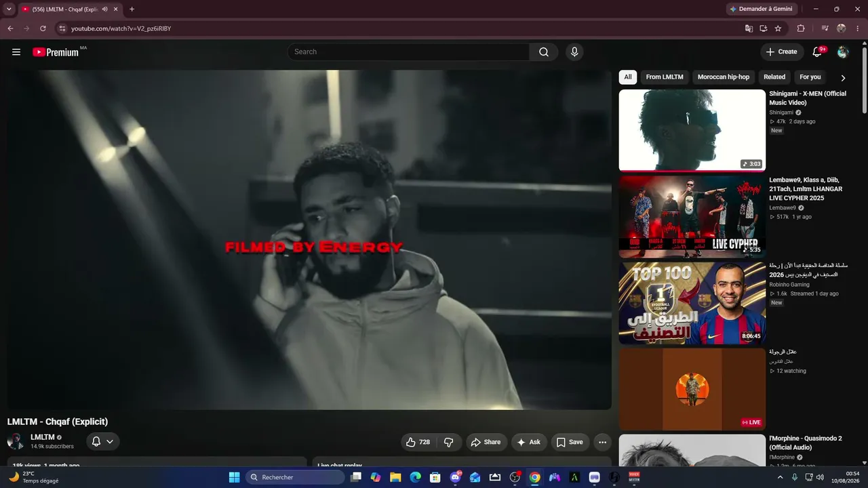Open the Windows Start menu
The image size is (868, 488).
234,477
